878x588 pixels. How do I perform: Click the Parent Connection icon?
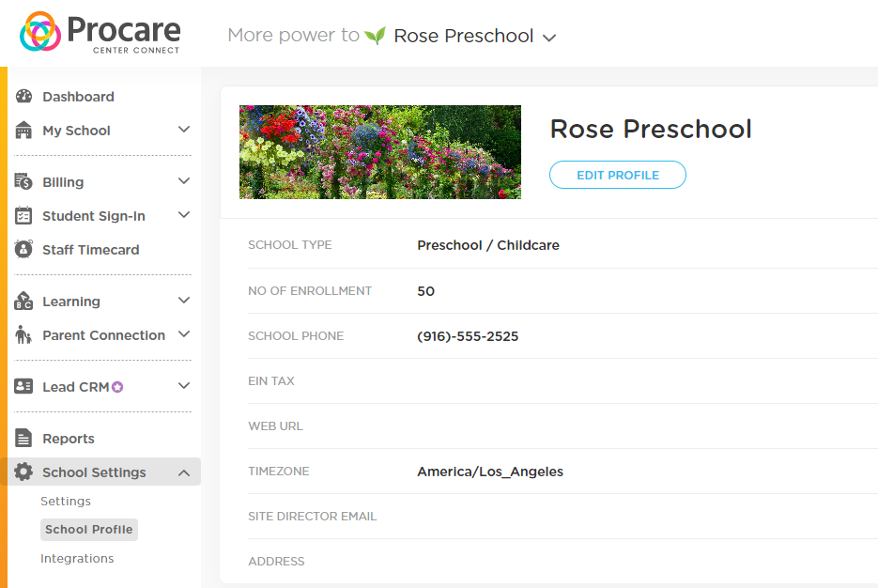[x=23, y=335]
